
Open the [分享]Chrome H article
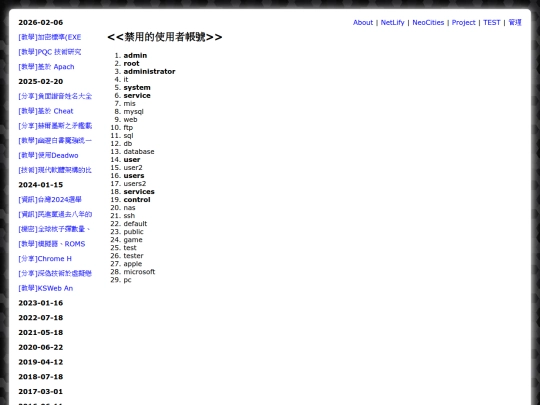(x=45, y=259)
